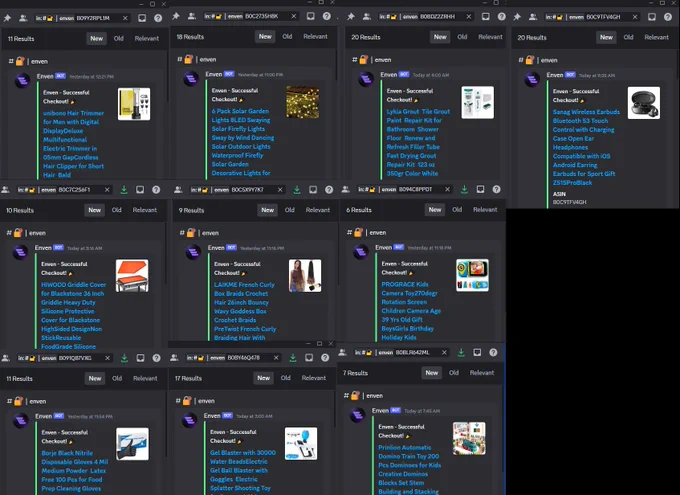Open the inbox in the 17 Results window
680x495 pixels.
tap(309, 357)
